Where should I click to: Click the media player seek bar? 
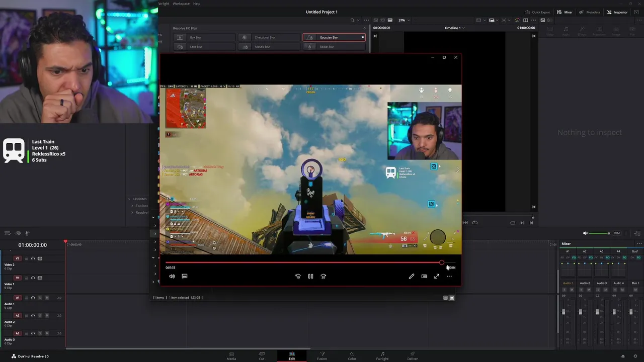coord(310,262)
